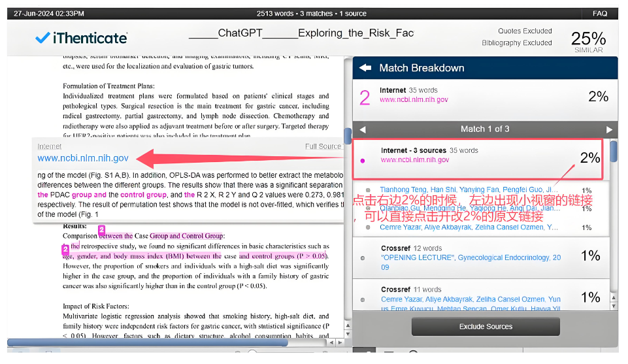This screenshot has width=628, height=364.
Task: Click pink marker 2 beside the 'retrospective study' line
Action: point(65,250)
